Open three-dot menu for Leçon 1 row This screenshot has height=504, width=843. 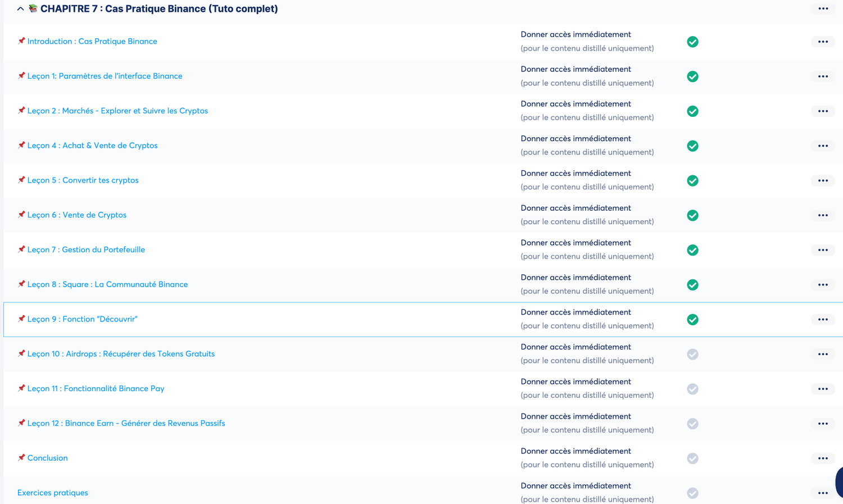(x=823, y=76)
